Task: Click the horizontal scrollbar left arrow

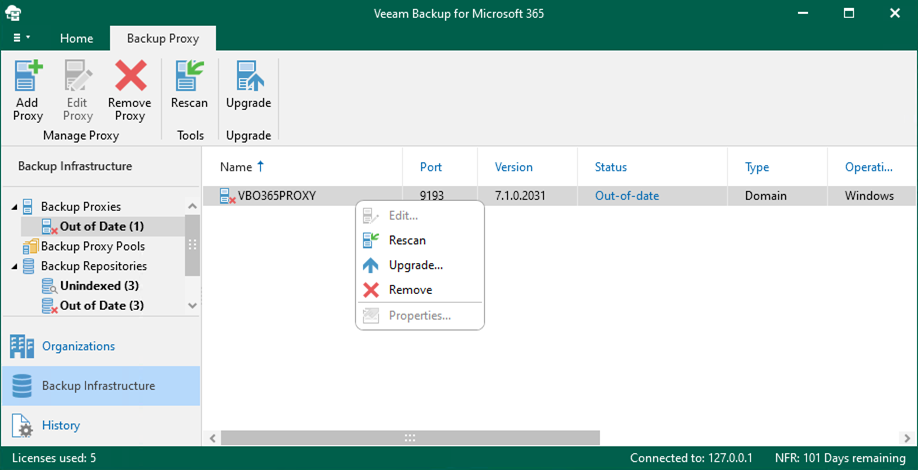Action: (212, 438)
